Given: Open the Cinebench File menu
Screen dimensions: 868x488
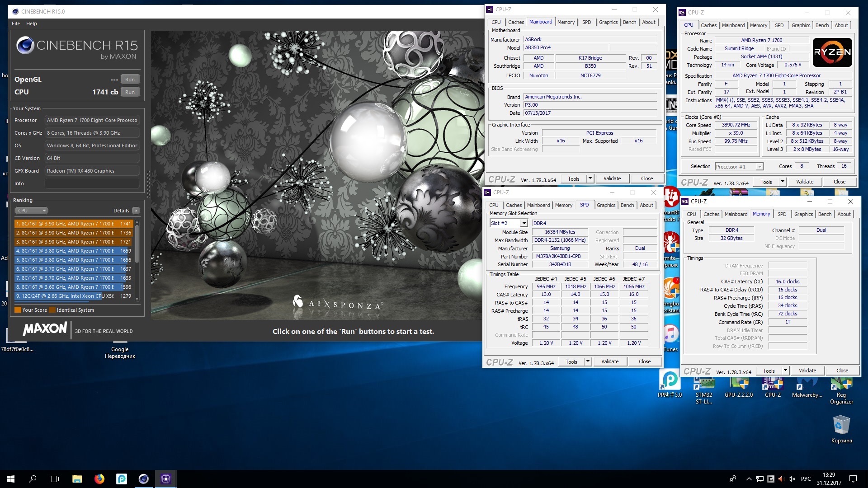Looking at the screenshot, I should coord(16,23).
